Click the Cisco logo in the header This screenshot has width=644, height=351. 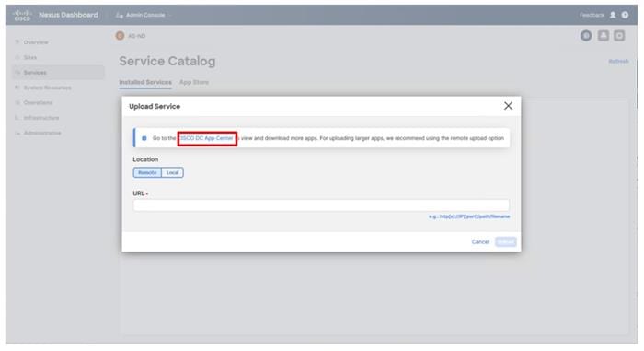coord(22,16)
